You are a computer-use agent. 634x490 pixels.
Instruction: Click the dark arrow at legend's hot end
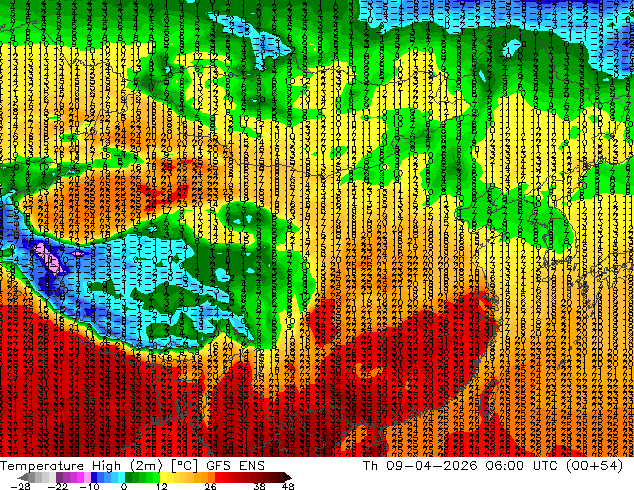tap(287, 477)
